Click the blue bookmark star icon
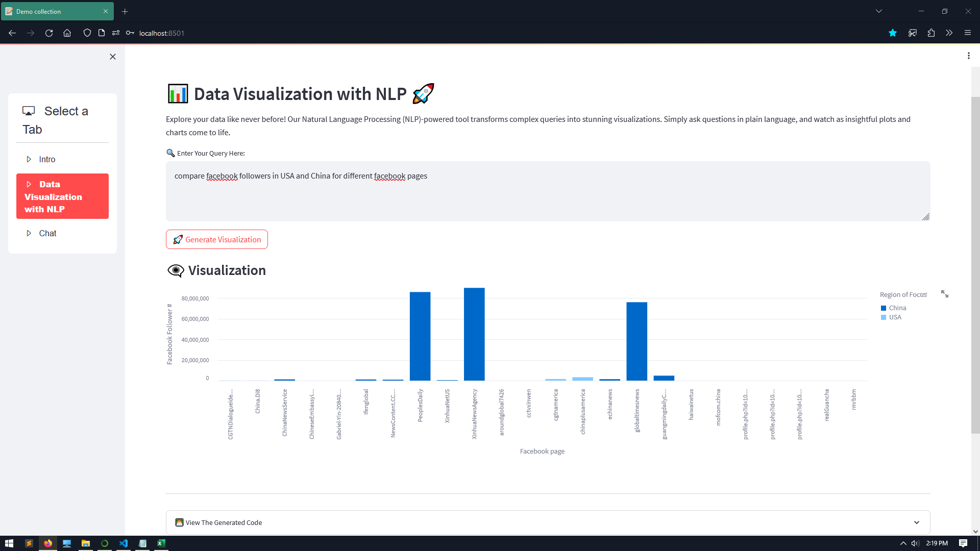This screenshot has height=551, width=980. [x=893, y=33]
